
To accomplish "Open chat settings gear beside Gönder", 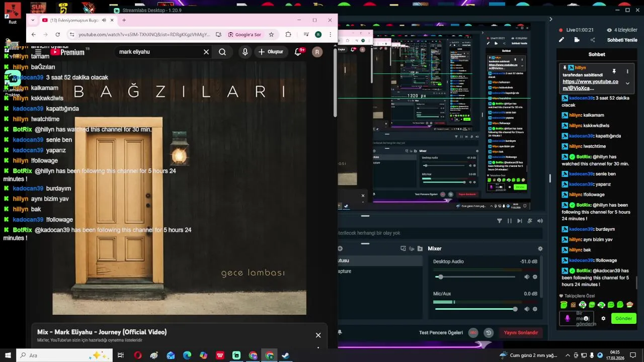I will pos(603,318).
